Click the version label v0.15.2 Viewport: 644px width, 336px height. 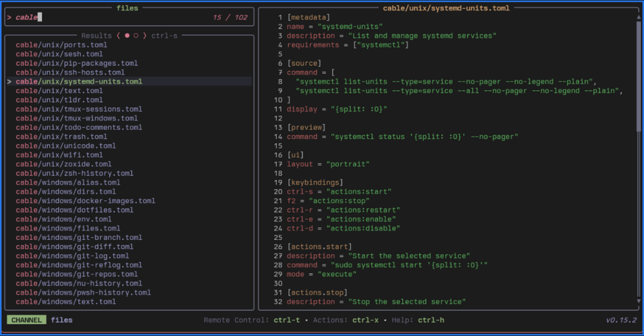point(621,320)
